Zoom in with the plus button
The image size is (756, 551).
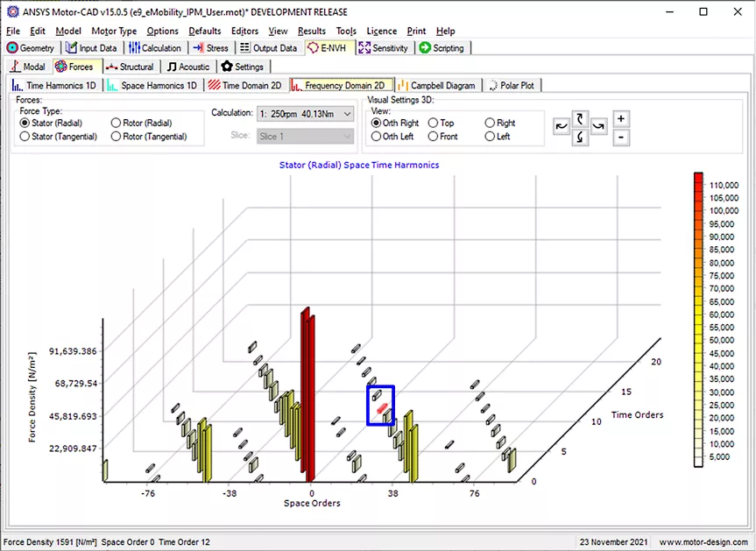[x=620, y=118]
